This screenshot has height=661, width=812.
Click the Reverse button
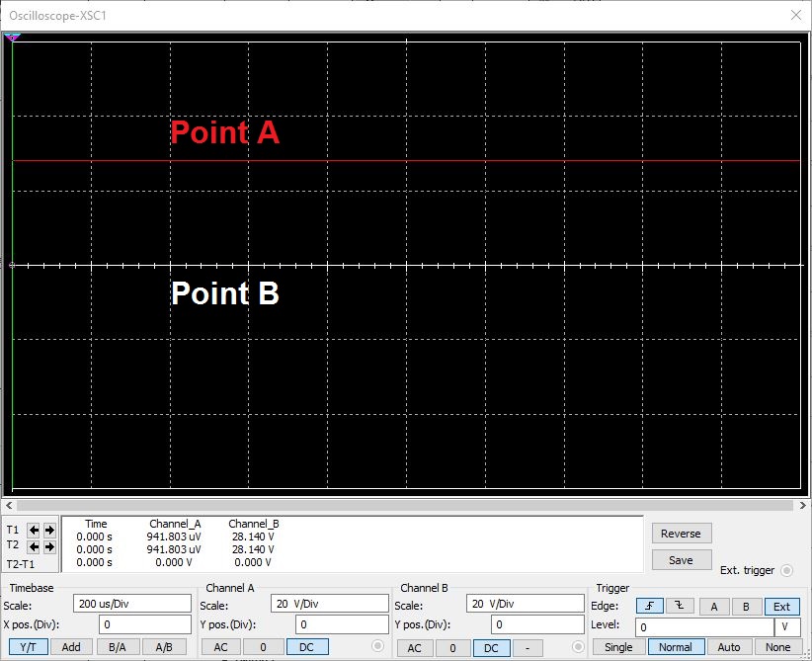[681, 533]
